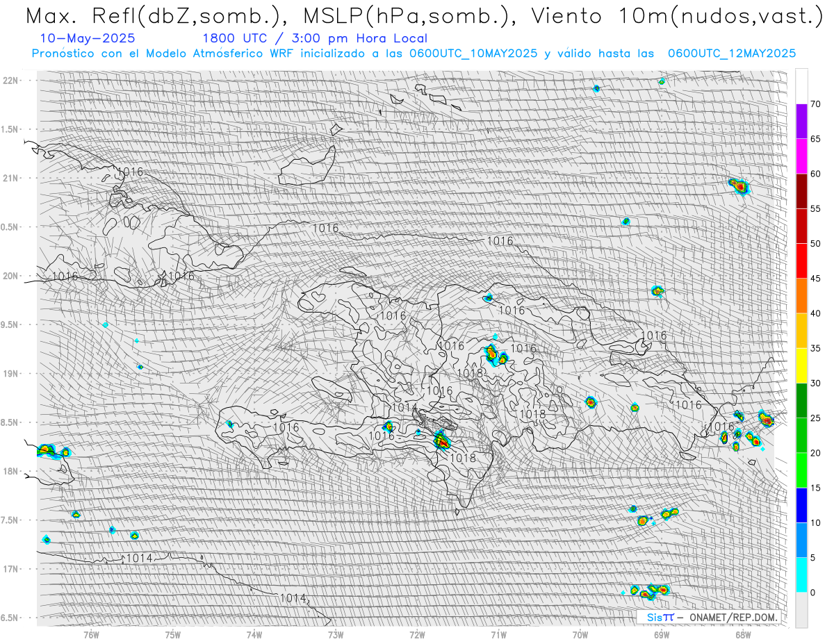Click the '70' label on the colorbar
The height and width of the screenshot is (644, 834).
pyautogui.click(x=815, y=104)
